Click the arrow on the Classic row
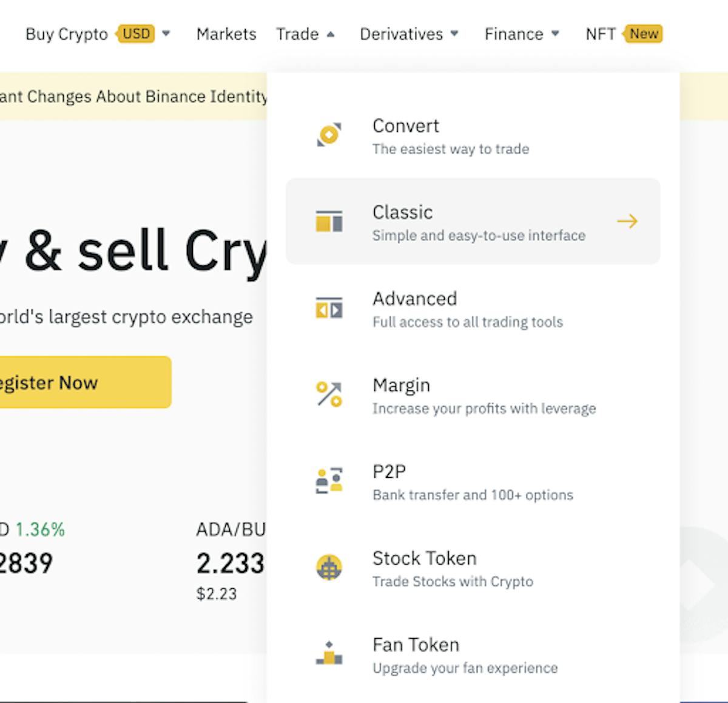The image size is (728, 703). 627,221
